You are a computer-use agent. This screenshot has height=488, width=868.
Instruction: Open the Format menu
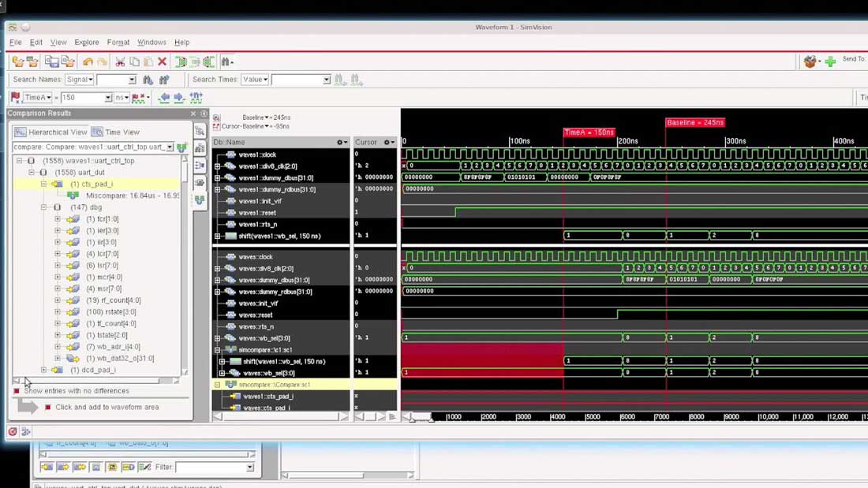118,43
